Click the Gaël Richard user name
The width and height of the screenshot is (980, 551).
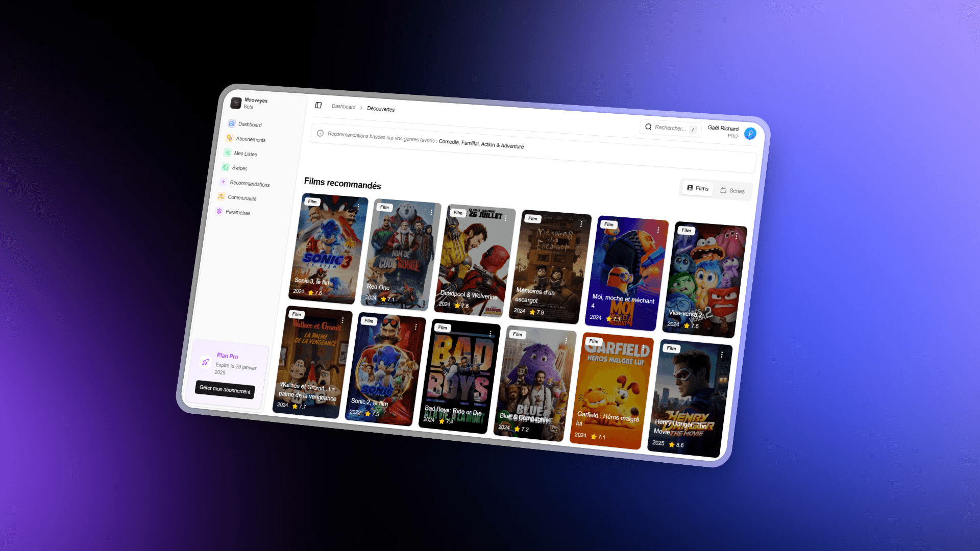723,128
